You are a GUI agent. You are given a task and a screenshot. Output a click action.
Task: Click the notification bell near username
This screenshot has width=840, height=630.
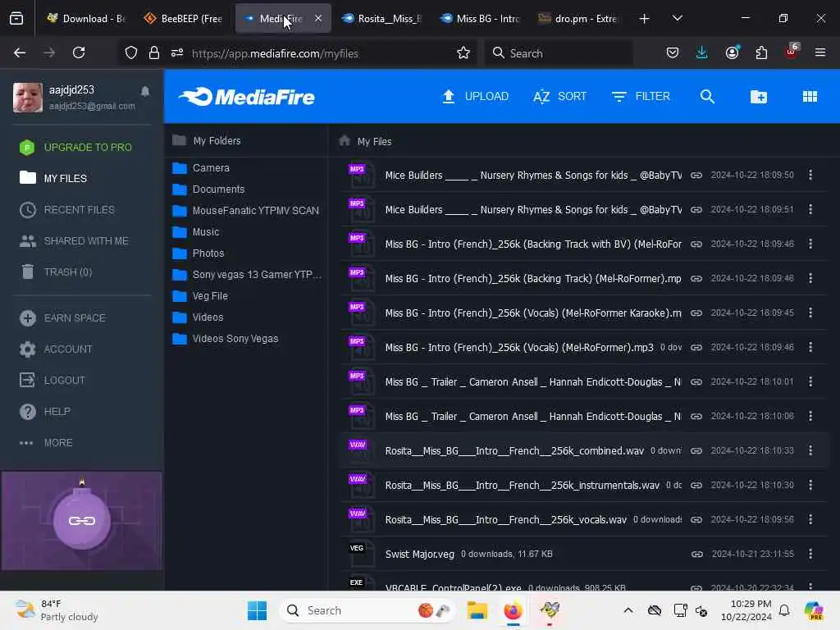point(145,91)
